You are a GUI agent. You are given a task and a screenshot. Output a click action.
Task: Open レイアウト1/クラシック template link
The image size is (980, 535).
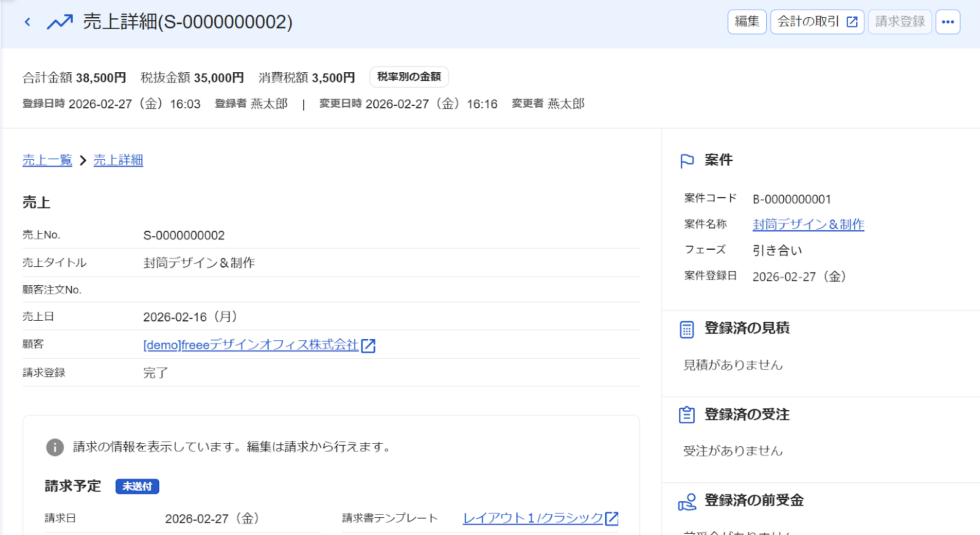click(533, 518)
